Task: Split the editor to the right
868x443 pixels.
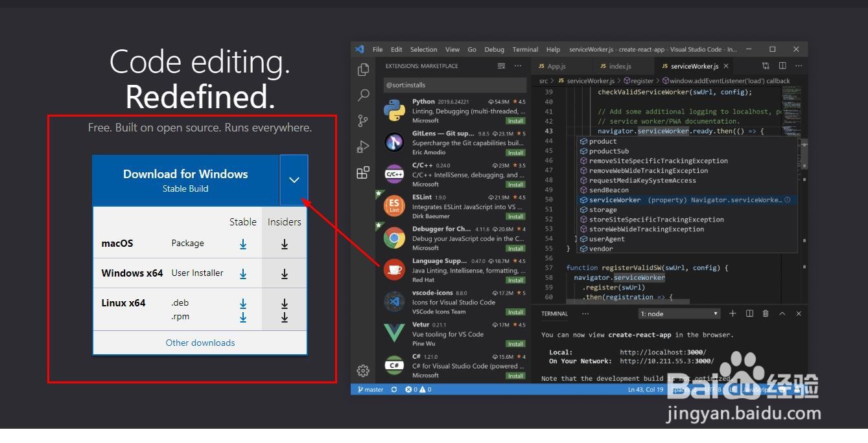Action: [782, 66]
